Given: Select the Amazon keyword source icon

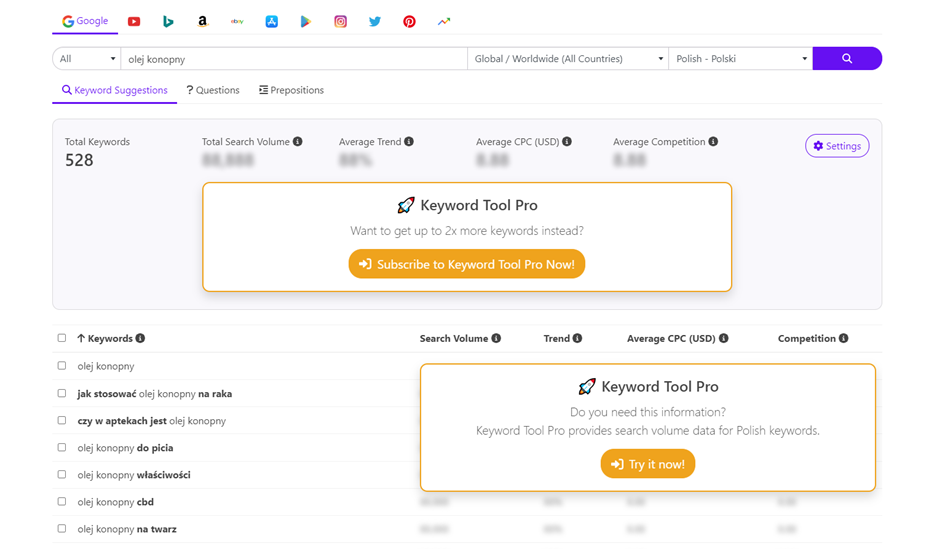Looking at the screenshot, I should pos(203,21).
